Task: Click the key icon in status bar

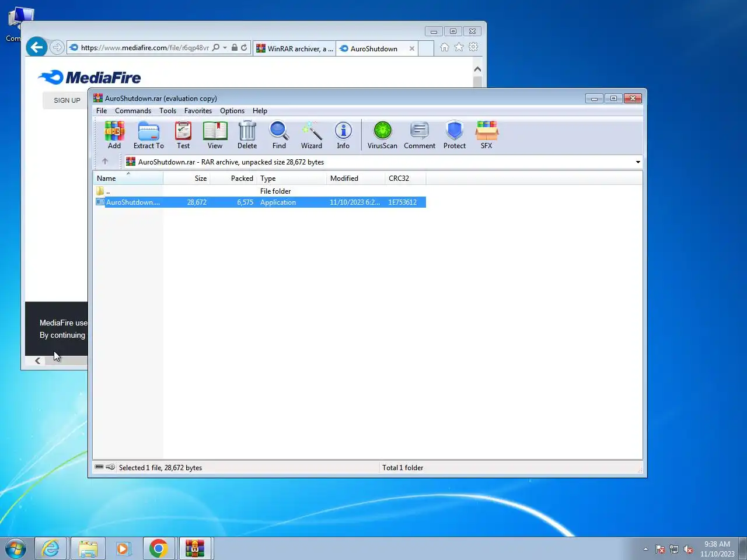Action: coord(110,467)
